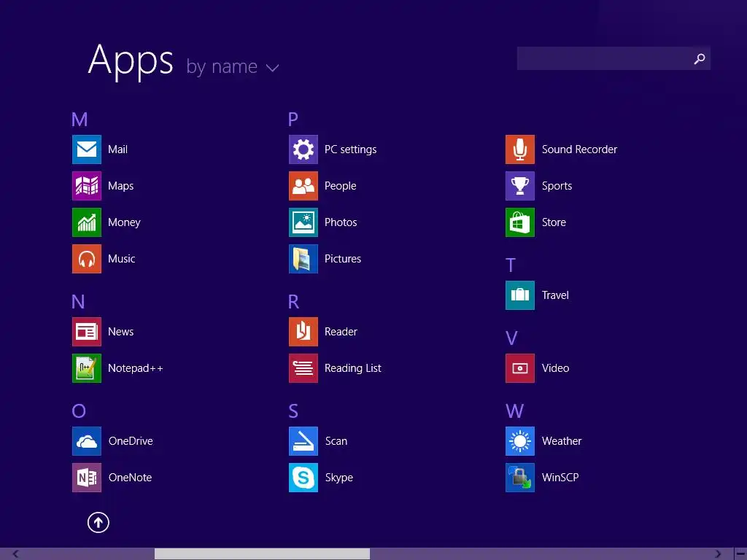Jump to the M letter group header

(x=80, y=120)
